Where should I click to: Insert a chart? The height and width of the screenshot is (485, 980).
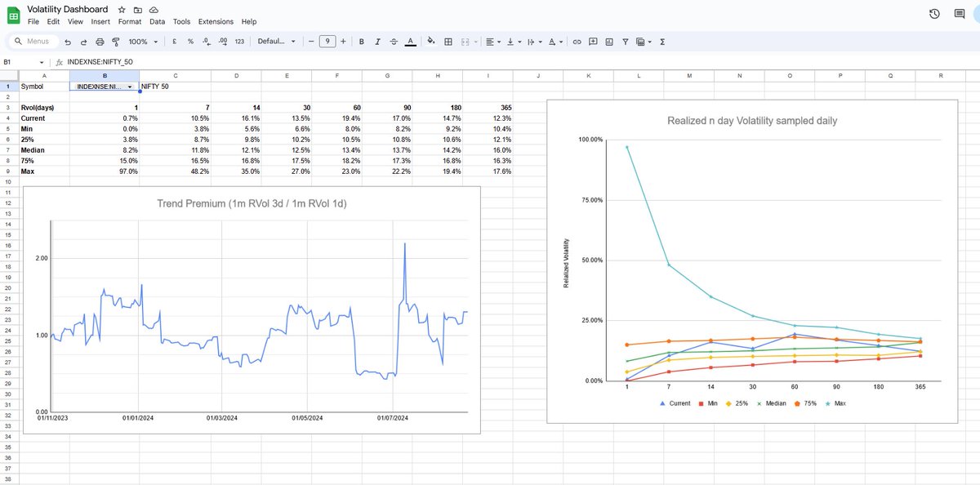click(609, 42)
